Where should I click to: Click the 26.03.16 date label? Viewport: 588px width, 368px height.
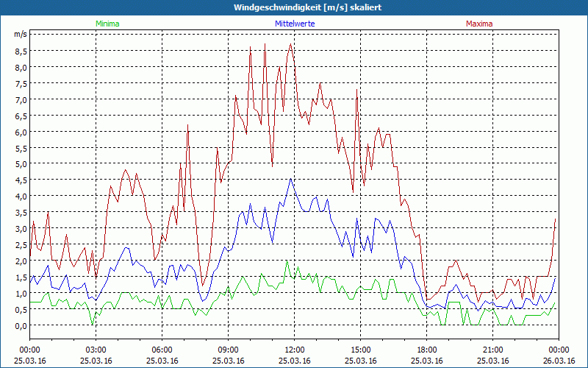pos(559,361)
